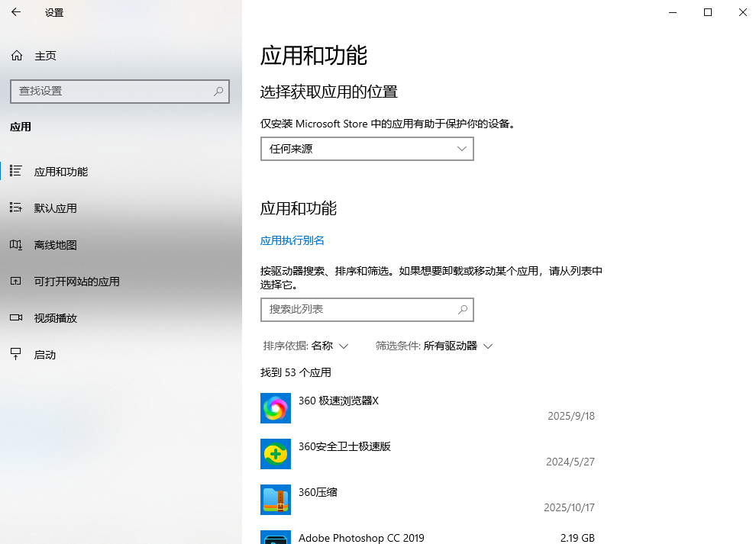Screen dimensions: 756x544
Task: Open the 应用执行别名 link
Action: pos(292,240)
